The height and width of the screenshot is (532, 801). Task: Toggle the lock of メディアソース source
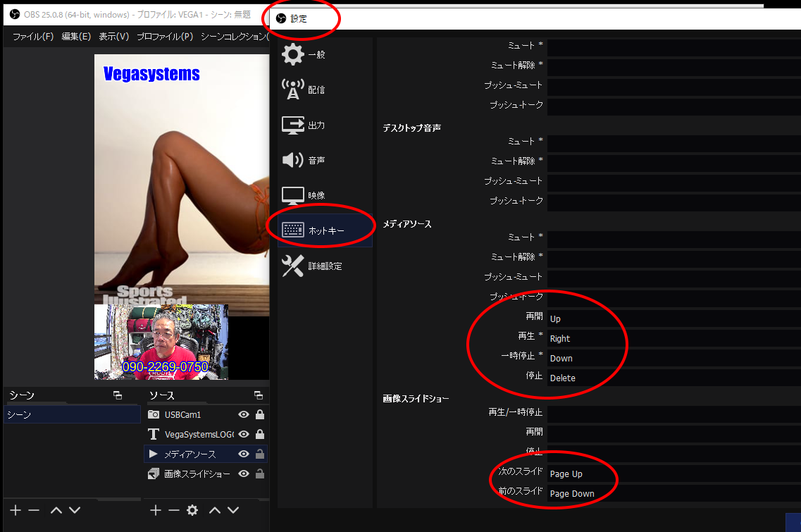point(260,454)
